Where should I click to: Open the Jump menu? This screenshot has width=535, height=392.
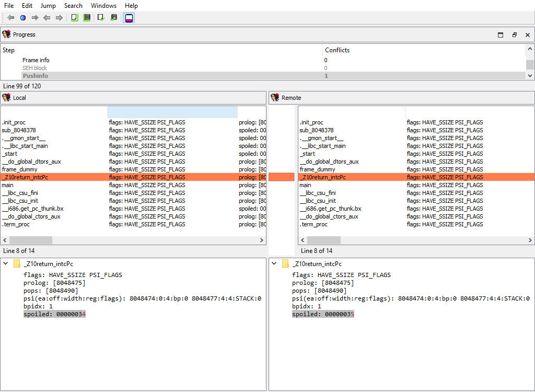tap(48, 6)
